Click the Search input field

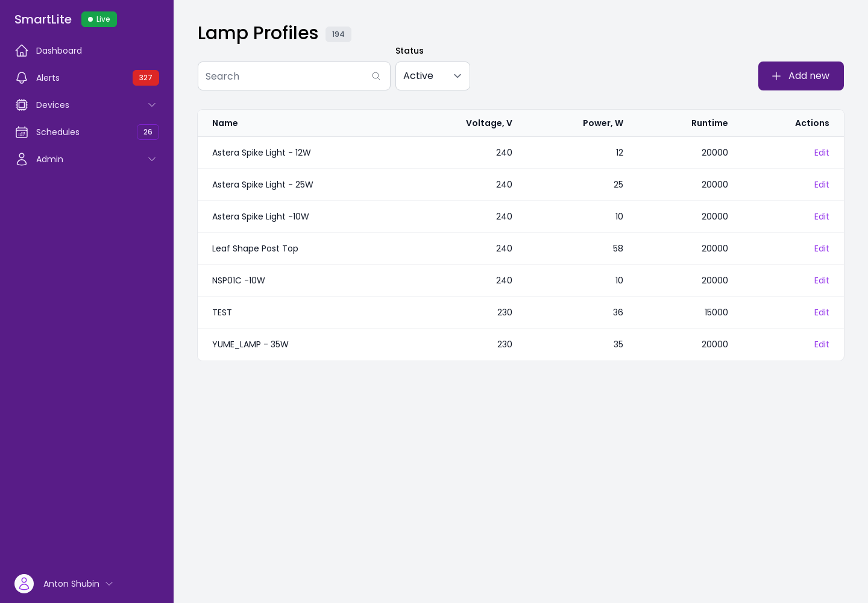tap(294, 76)
